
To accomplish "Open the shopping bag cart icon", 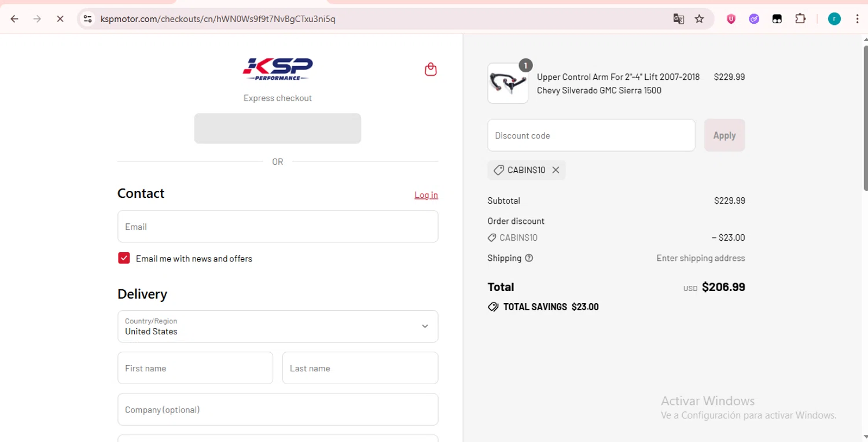I will pos(431,69).
